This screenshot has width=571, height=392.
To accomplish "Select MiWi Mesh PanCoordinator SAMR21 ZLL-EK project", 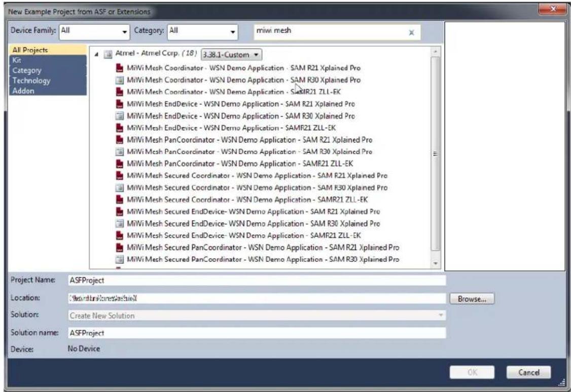I will [240, 164].
